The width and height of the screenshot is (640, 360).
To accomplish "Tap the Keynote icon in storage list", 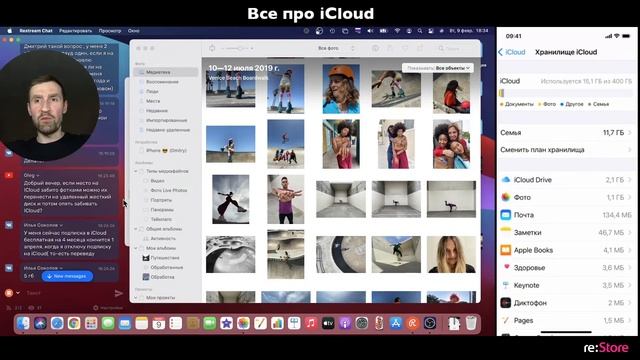I will (506, 285).
